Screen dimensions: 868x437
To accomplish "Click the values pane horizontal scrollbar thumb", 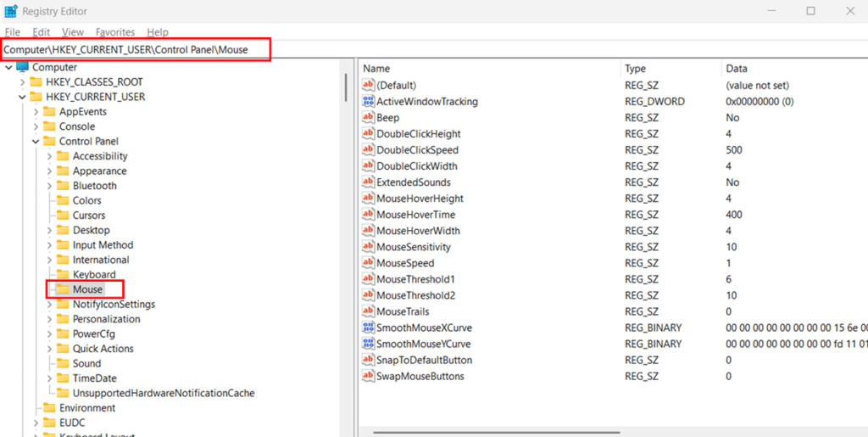I will click(497, 433).
